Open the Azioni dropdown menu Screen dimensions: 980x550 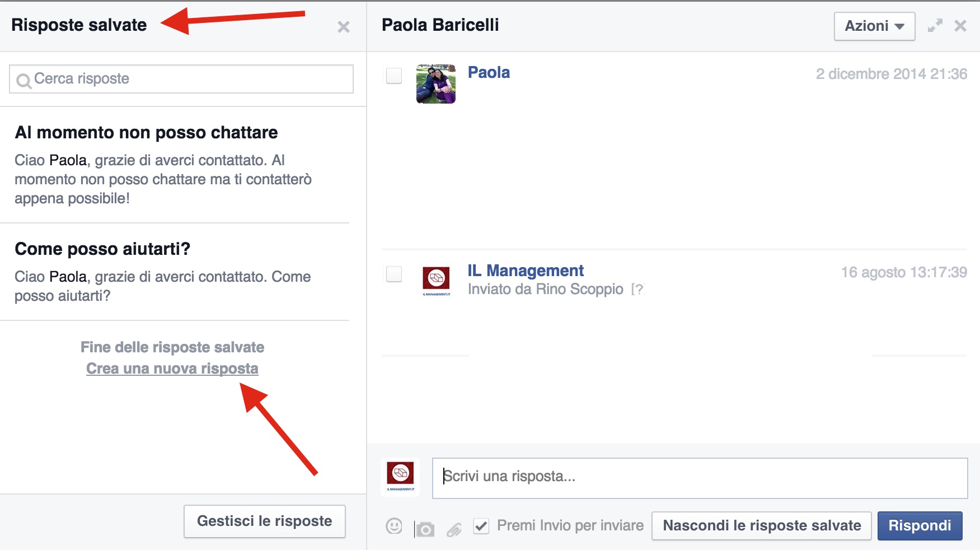pyautogui.click(x=874, y=26)
